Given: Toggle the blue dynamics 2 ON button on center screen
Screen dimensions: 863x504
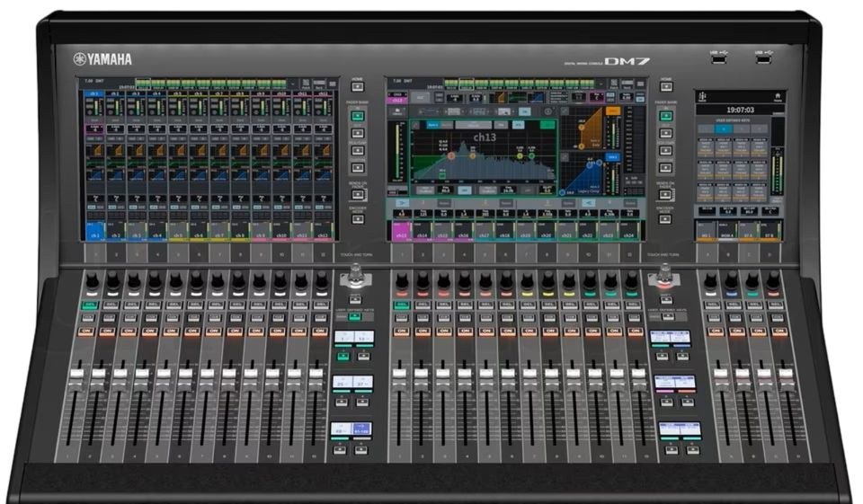Looking at the screenshot, I should [612, 157].
